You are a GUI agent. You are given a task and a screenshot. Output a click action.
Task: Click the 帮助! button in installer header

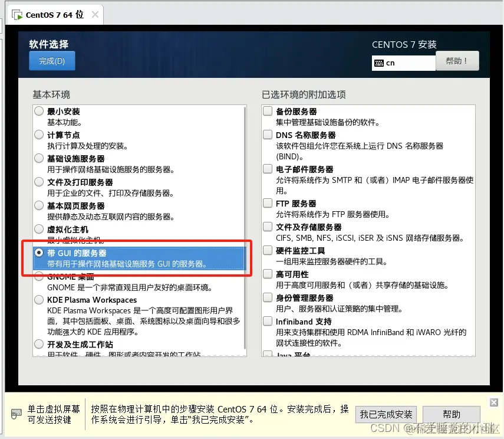(457, 61)
